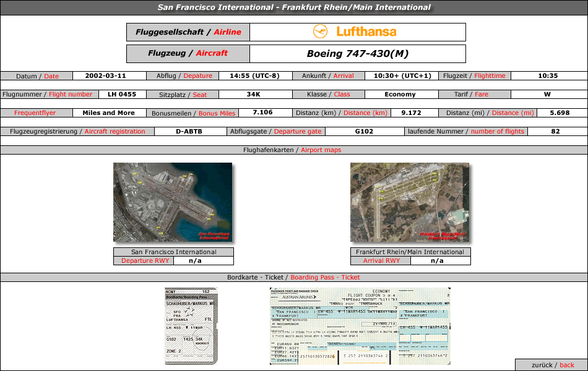Click the Bonusmeilen / Bonus Miles label
The image size is (588, 371).
tap(192, 113)
